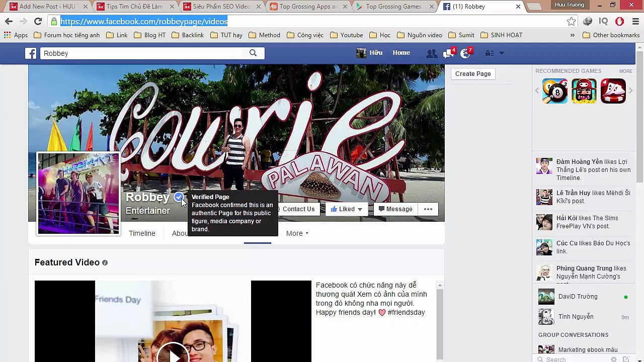Click the browser address bar URL
Viewport: 644px width, 362px height.
coord(144,21)
